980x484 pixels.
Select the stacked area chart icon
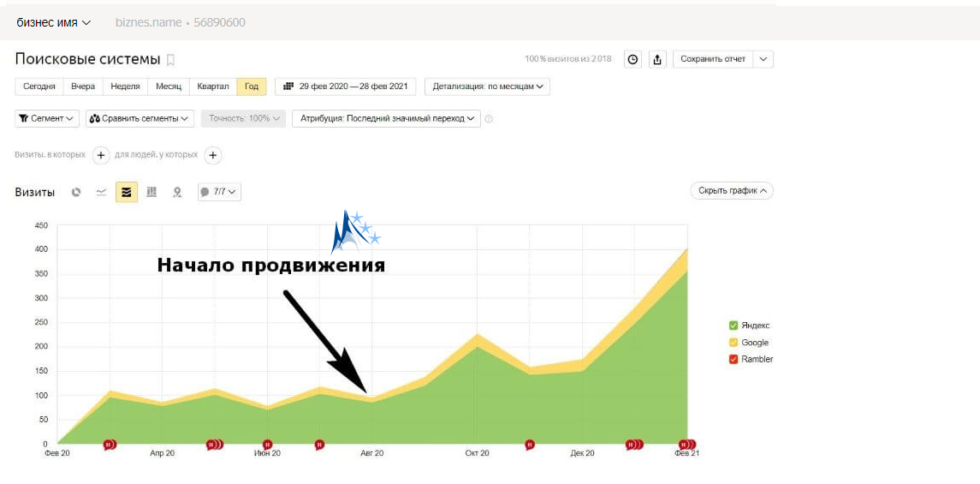127,192
